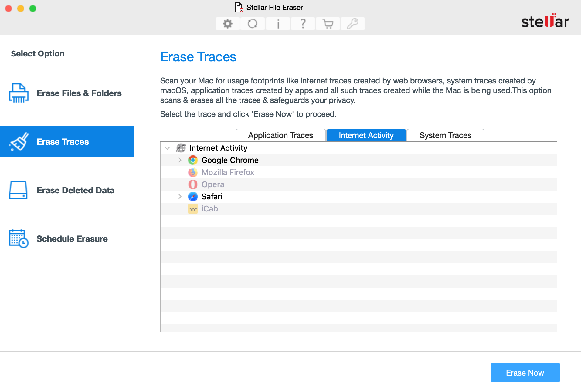Click the Safari compass icon
Viewport: 581px width, 392px height.
tap(193, 197)
